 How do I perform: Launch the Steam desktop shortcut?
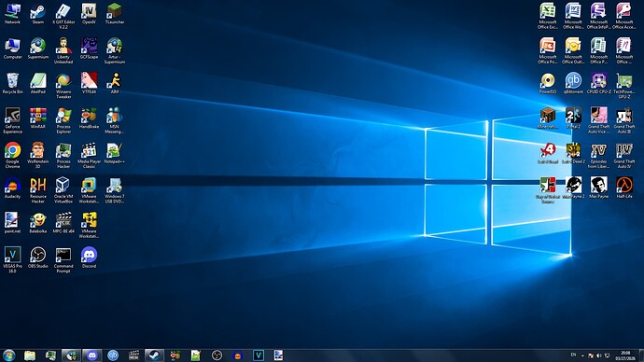(x=37, y=14)
